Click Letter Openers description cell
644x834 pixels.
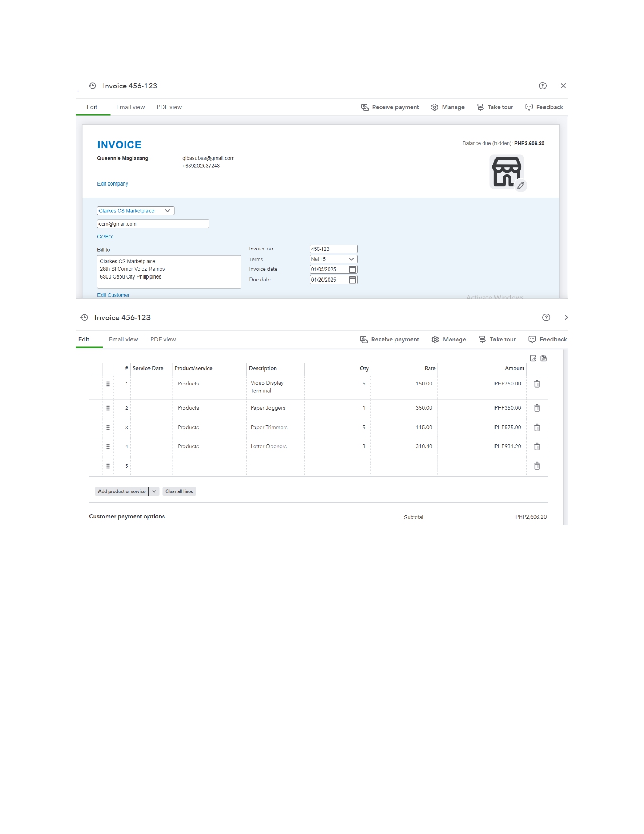(275, 447)
